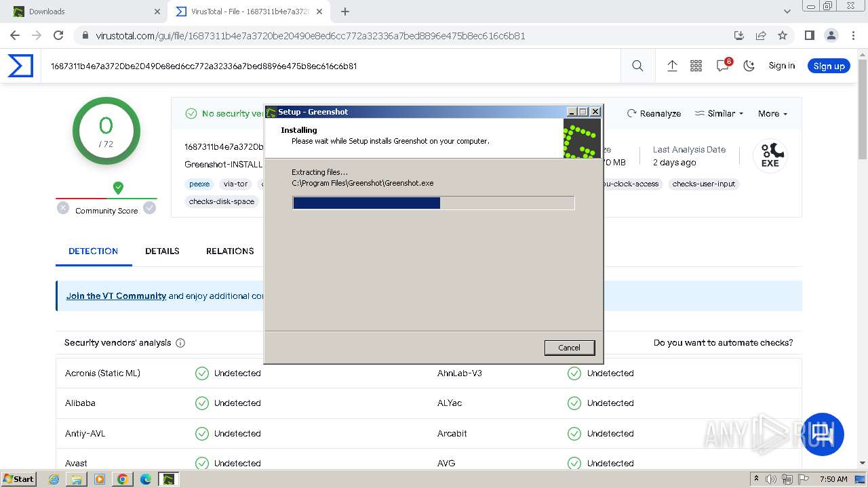Open Microsoft Edge from taskbar

[x=146, y=479]
